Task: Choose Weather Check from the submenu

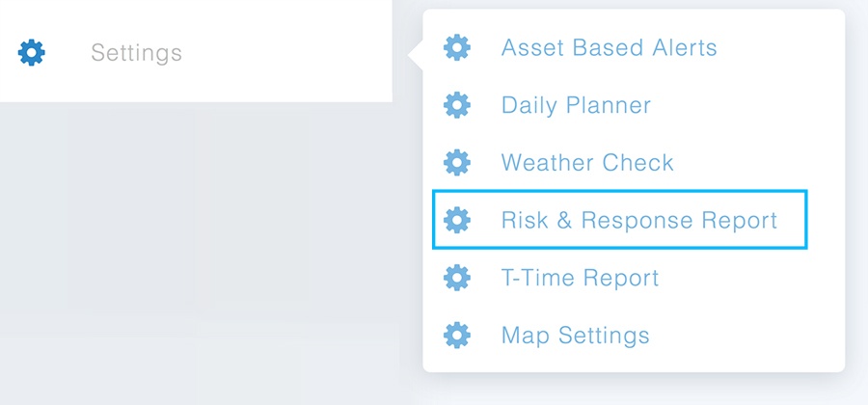Action: click(587, 163)
